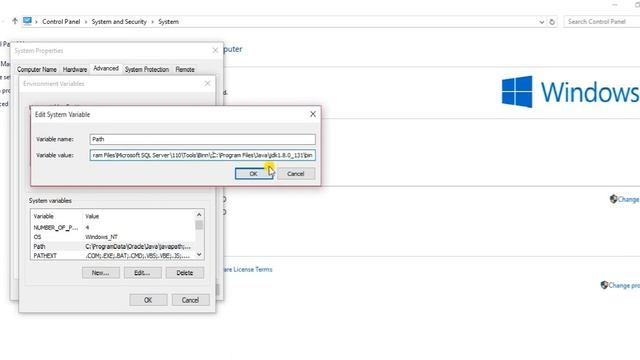The width and height of the screenshot is (640, 360).
Task: Click Edit... under System variables
Action: [x=142, y=273]
